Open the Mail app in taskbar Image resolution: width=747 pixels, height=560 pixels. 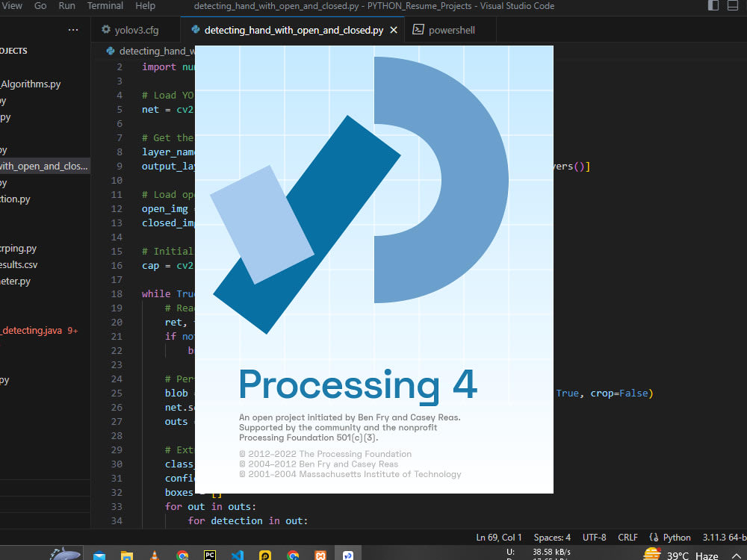[99, 556]
